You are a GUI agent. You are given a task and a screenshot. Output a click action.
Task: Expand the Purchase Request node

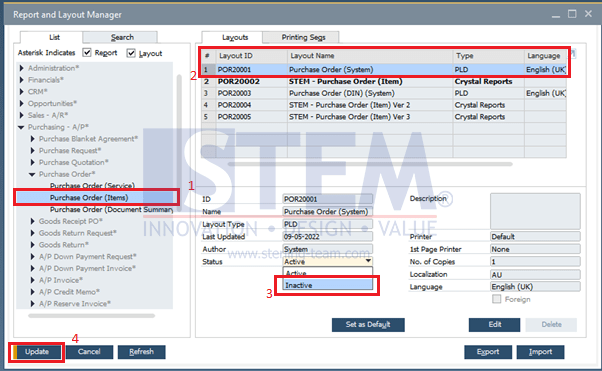(33, 151)
